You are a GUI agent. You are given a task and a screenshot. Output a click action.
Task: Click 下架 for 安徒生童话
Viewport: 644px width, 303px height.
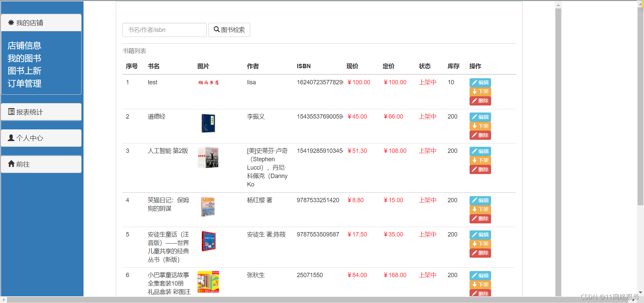tap(480, 244)
